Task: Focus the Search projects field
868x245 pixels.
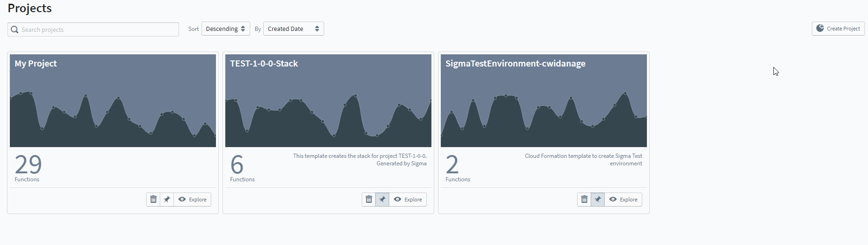Action: click(93, 30)
